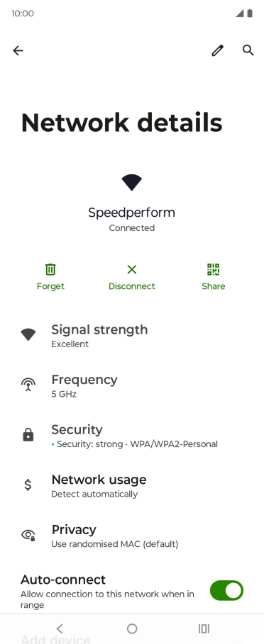Open recent apps navigation button

click(x=204, y=628)
